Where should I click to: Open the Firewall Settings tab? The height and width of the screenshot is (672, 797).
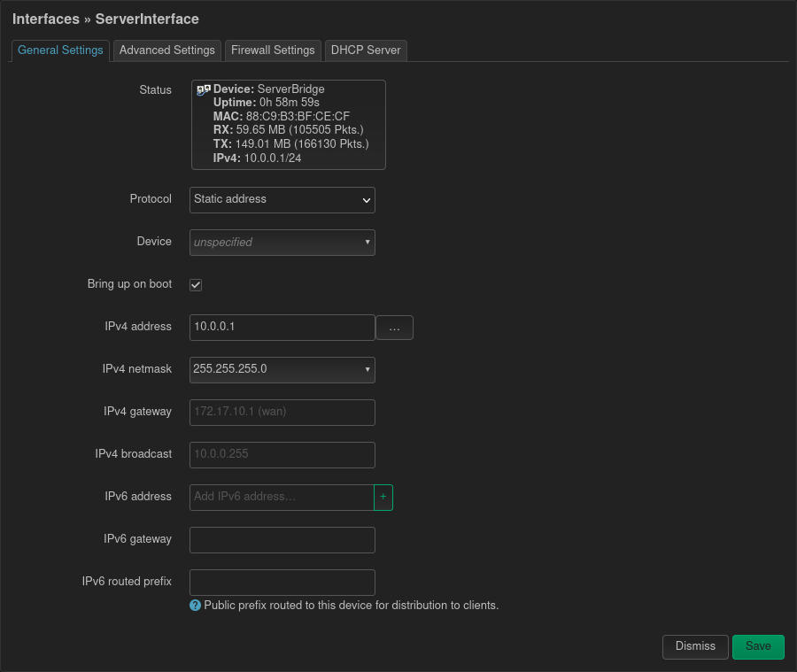[273, 50]
